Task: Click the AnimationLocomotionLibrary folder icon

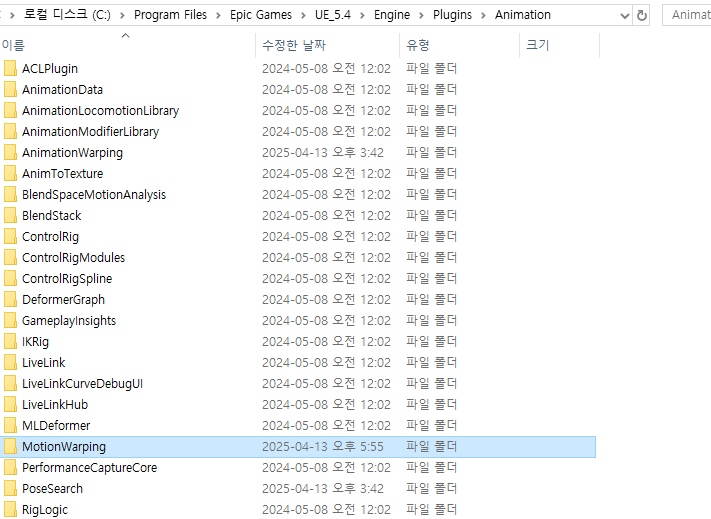Action: point(10,111)
